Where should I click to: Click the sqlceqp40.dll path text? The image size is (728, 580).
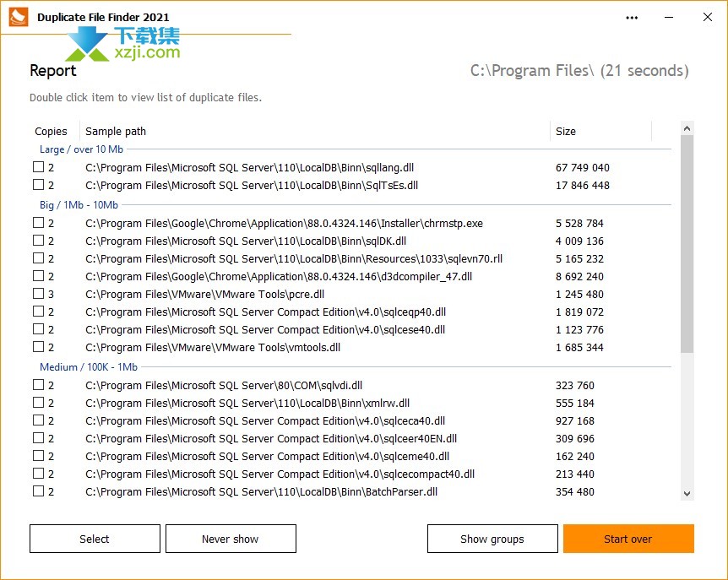point(265,312)
